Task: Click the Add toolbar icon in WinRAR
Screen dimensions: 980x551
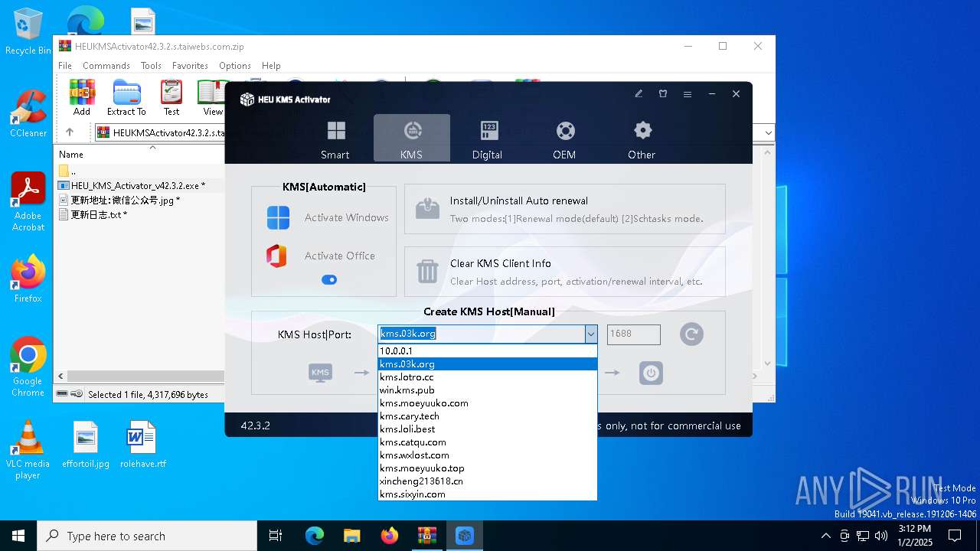Action: tap(82, 97)
